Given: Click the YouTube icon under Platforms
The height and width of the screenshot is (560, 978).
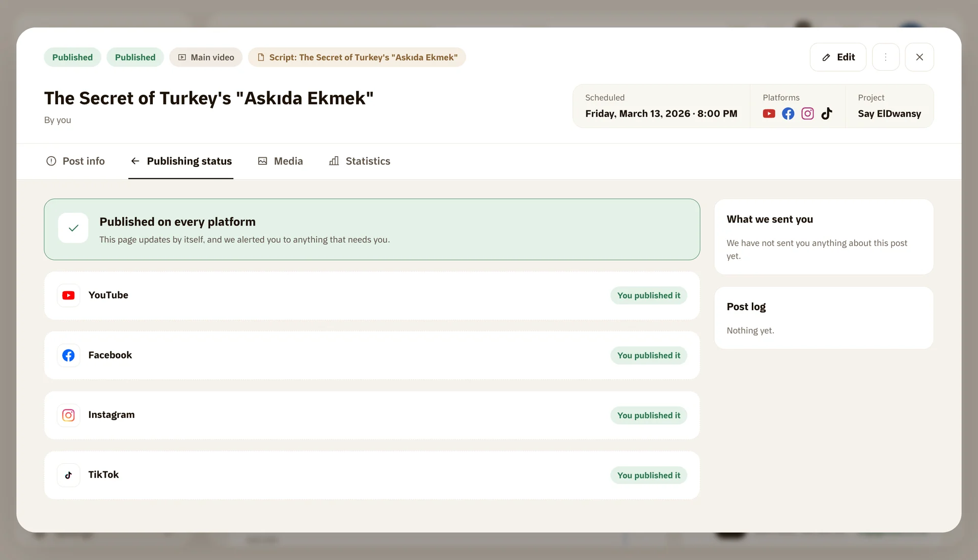Looking at the screenshot, I should point(769,114).
